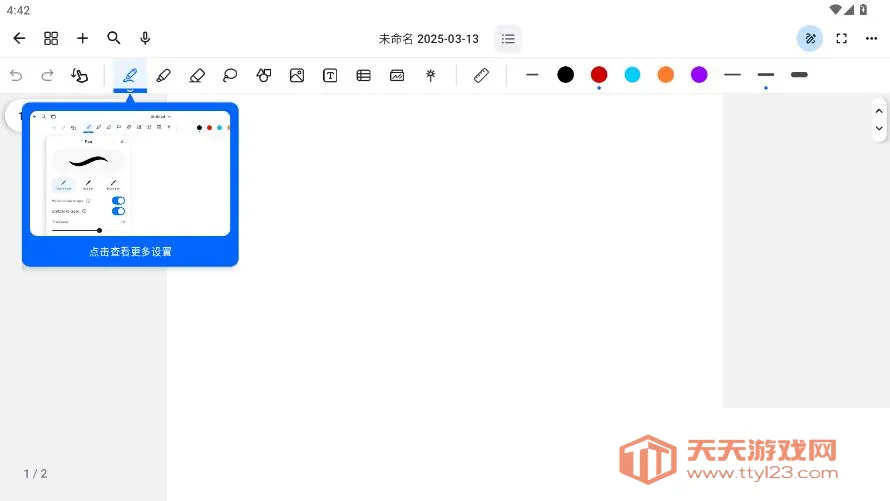
Task: Open the three-dot more options menu
Action: pyautogui.click(x=872, y=39)
